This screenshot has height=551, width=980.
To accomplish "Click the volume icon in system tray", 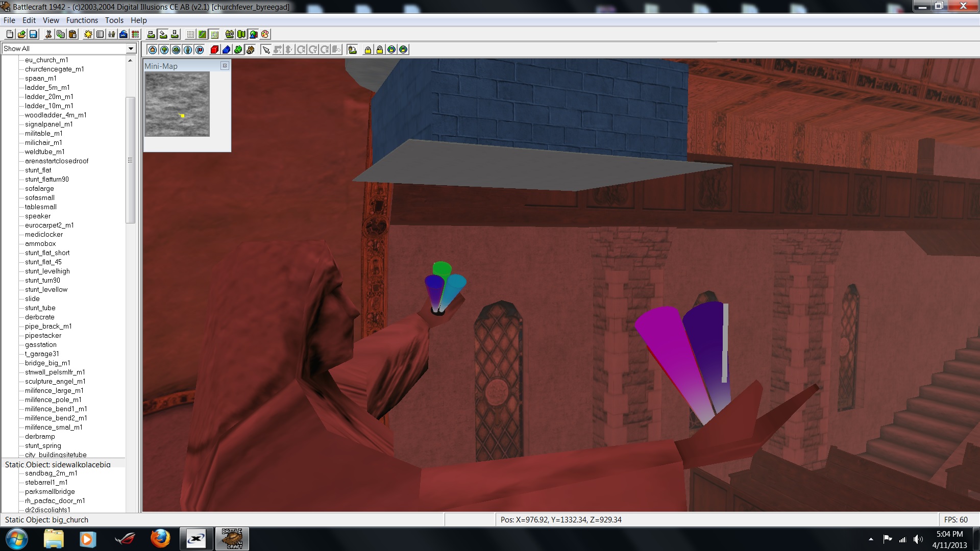I will coord(918,539).
